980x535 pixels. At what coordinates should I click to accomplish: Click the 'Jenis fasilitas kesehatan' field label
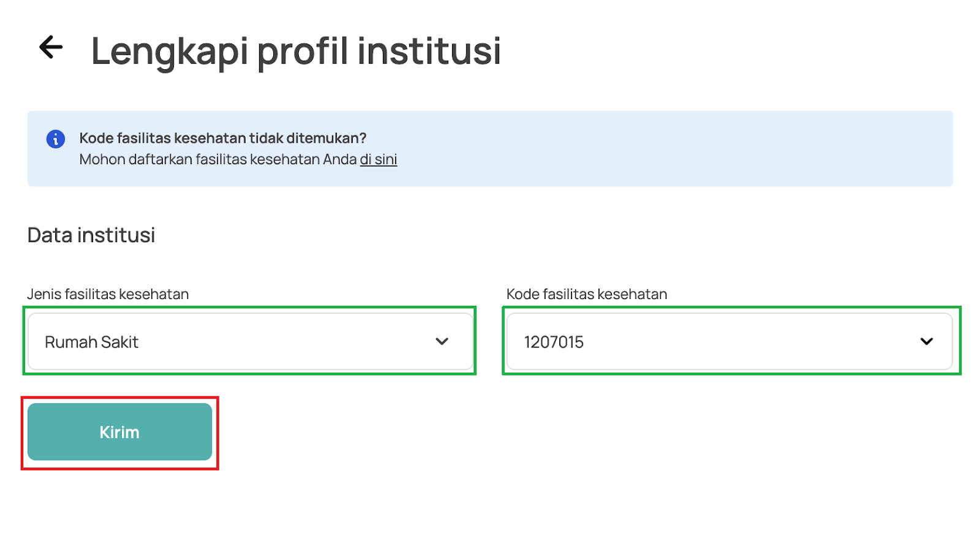(108, 294)
